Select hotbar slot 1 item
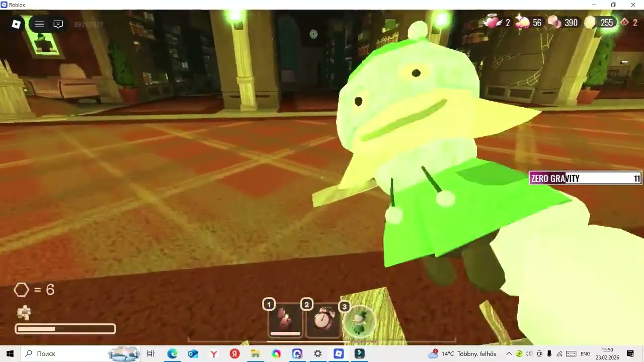644x362 pixels. (286, 320)
